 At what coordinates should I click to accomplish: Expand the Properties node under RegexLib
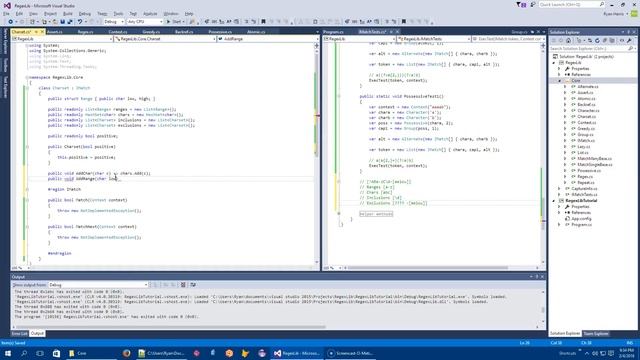[560, 69]
